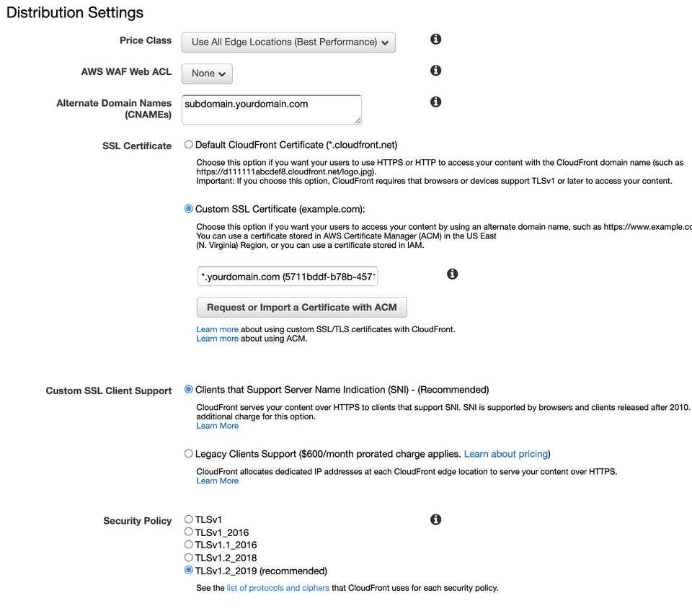Click the info icon beside Alternate Domain Names
Image resolution: width=692 pixels, height=616 pixels.
tap(435, 102)
